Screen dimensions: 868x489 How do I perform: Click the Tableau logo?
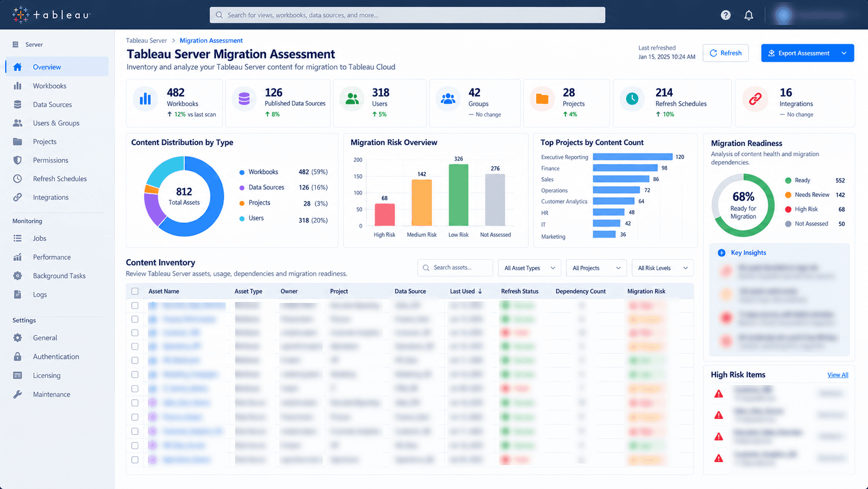[51, 15]
